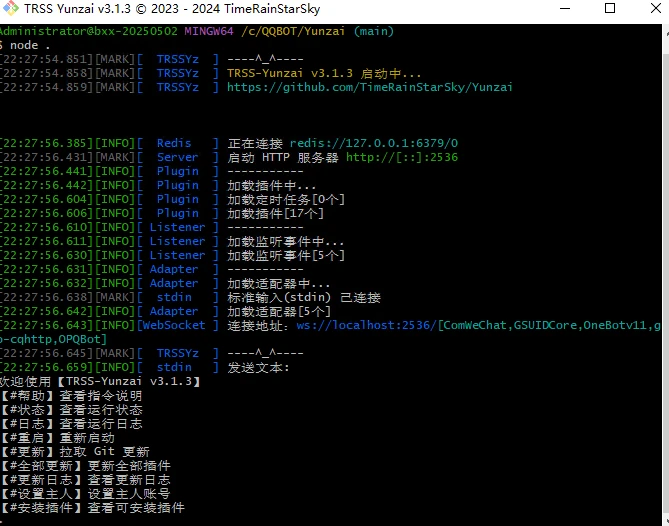Close the TRSS Yunzai terminal window

(656, 8)
